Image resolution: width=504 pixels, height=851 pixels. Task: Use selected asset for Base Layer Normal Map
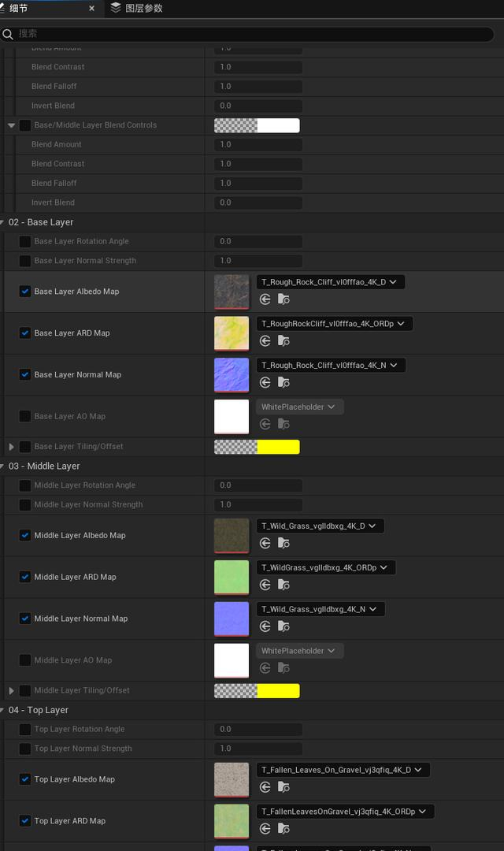click(x=265, y=383)
